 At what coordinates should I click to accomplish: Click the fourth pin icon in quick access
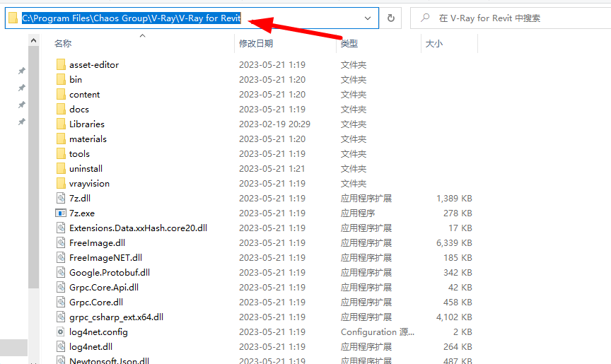pos(22,122)
